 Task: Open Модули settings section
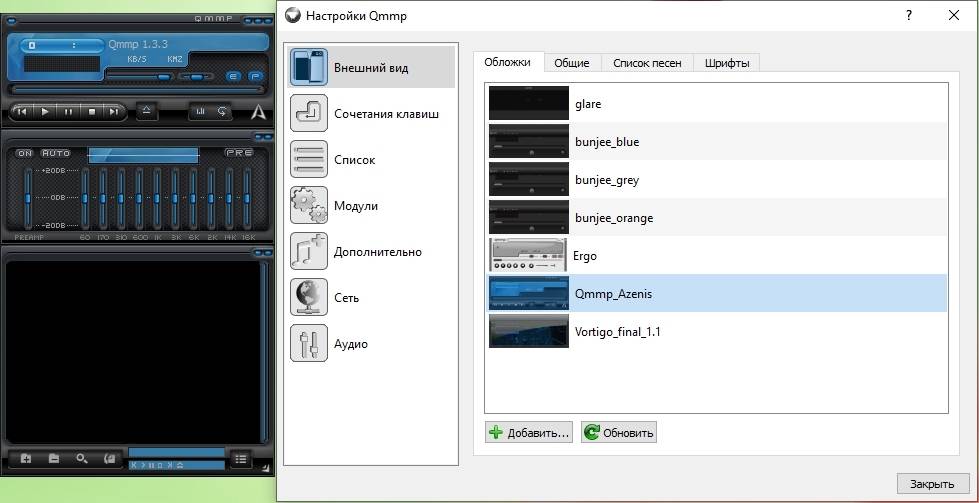[x=371, y=205]
